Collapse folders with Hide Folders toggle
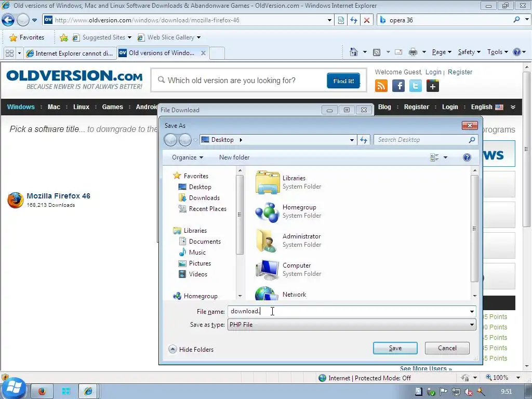Viewport: 532px width, 399px height. coord(191,349)
